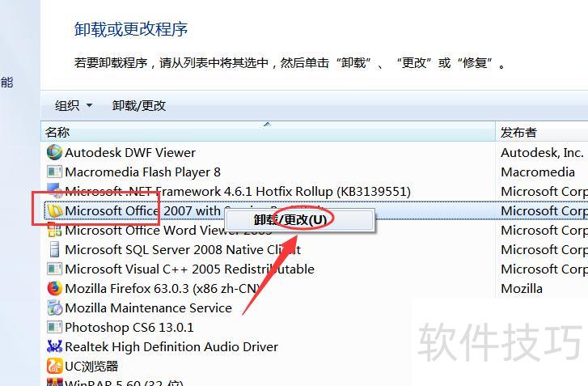
Task: Click publisher Autodesk, Inc. cell
Action: point(542,153)
